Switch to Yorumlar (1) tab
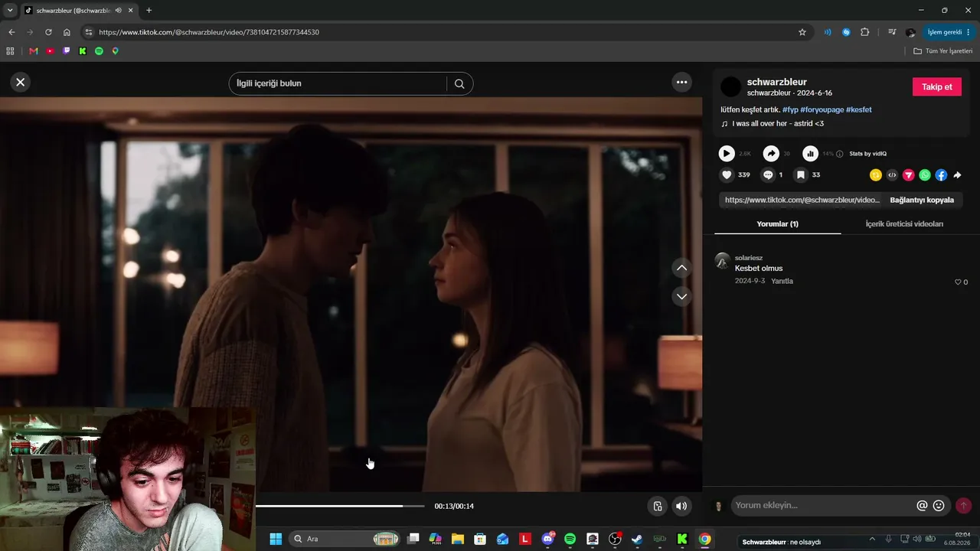The height and width of the screenshot is (551, 980). [777, 224]
